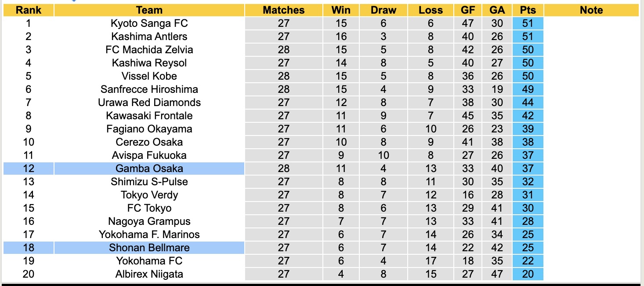Select the rank 12 cell
The width and height of the screenshot is (644, 286).
(x=29, y=169)
